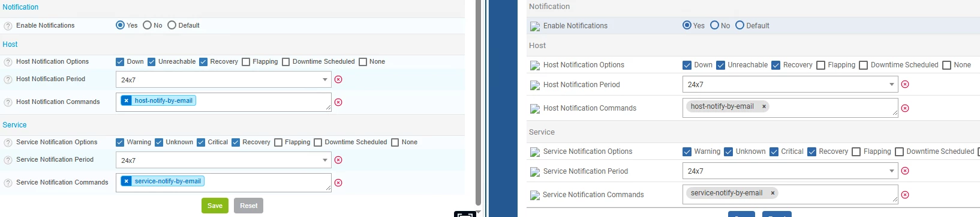
Task: Open Host Notification Period dropdown, left panel
Action: click(x=224, y=79)
